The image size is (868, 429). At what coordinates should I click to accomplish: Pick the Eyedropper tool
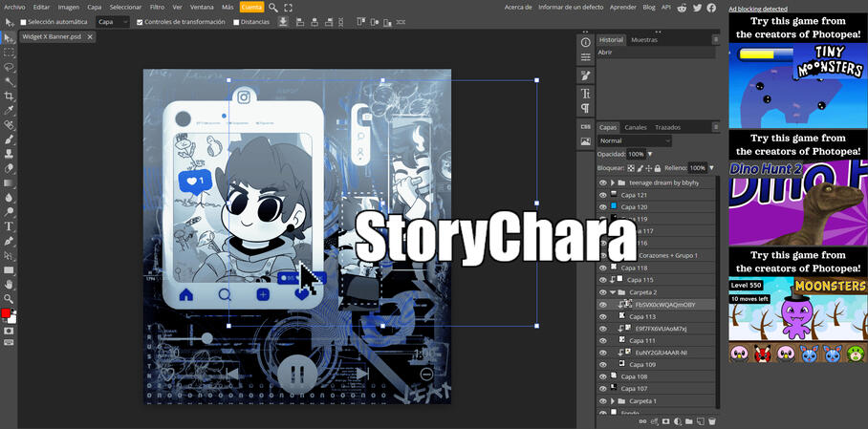click(9, 111)
